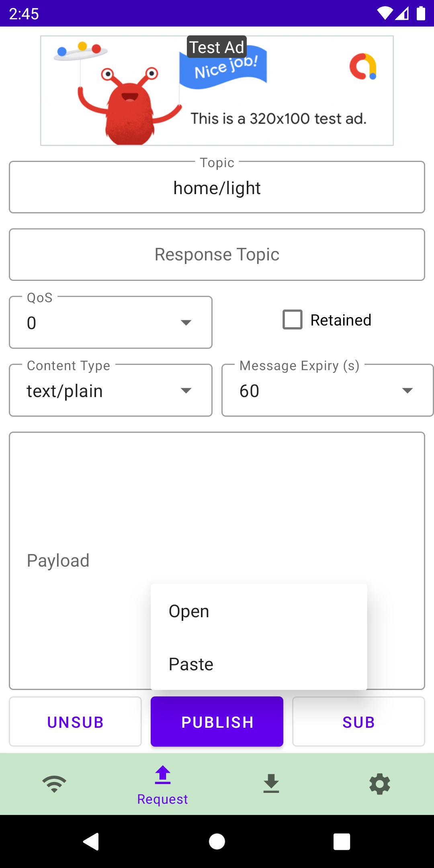Open the Wi-Fi connection tab icon

point(54,784)
